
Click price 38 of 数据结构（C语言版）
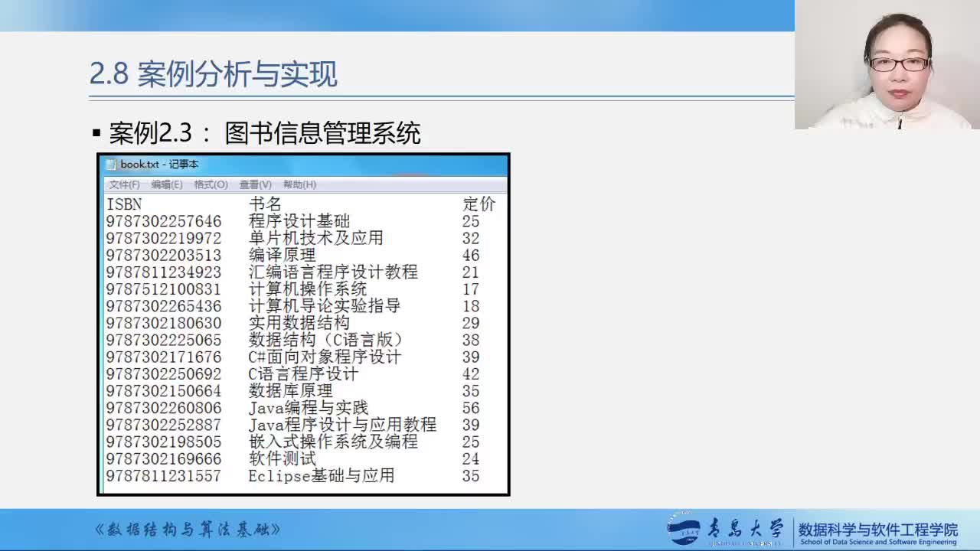[x=471, y=340]
